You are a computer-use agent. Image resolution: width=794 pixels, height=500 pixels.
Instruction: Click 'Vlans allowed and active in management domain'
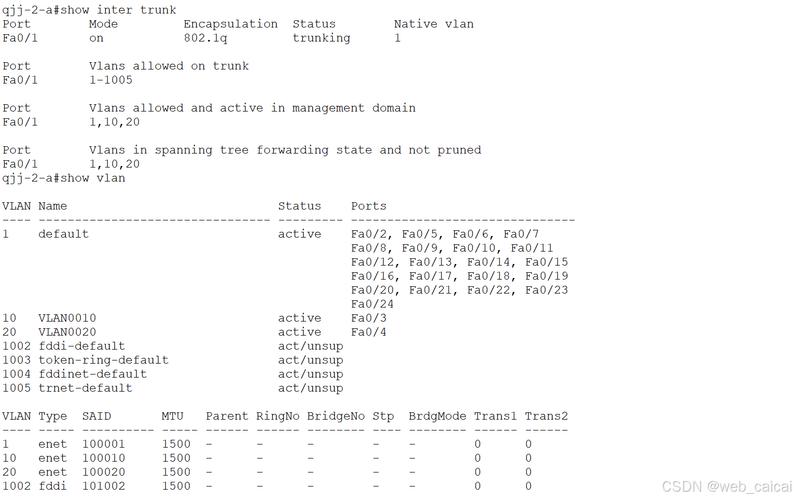[x=252, y=108]
